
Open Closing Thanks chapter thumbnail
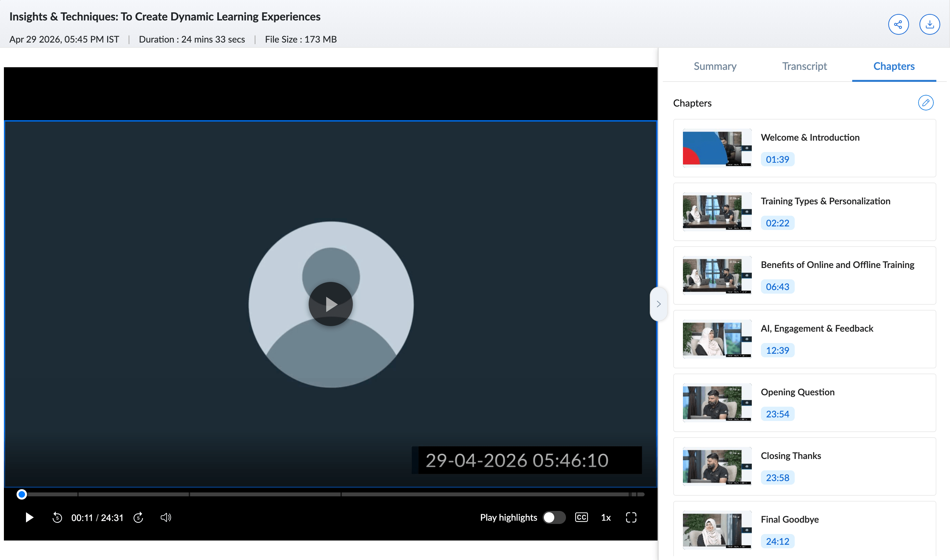[717, 466]
